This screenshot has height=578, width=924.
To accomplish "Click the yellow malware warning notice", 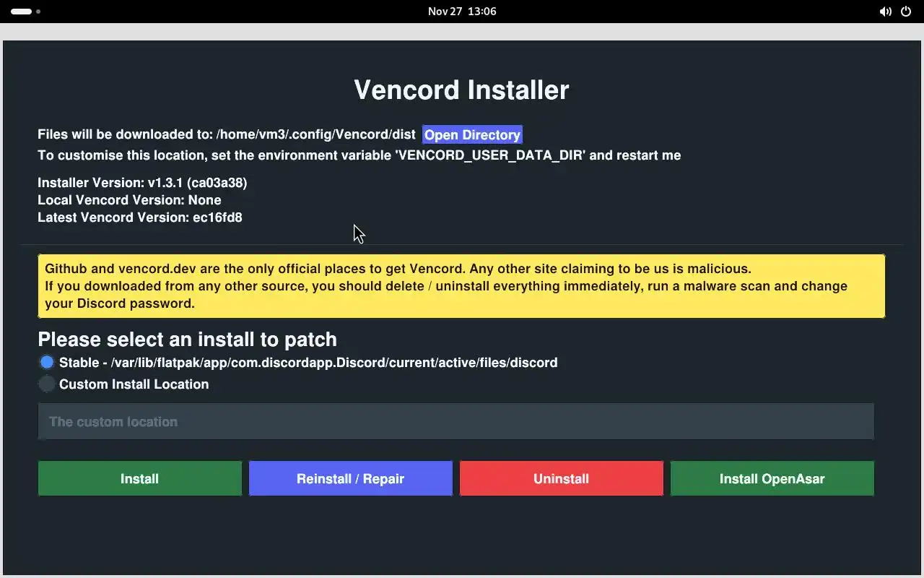I will coord(461,286).
